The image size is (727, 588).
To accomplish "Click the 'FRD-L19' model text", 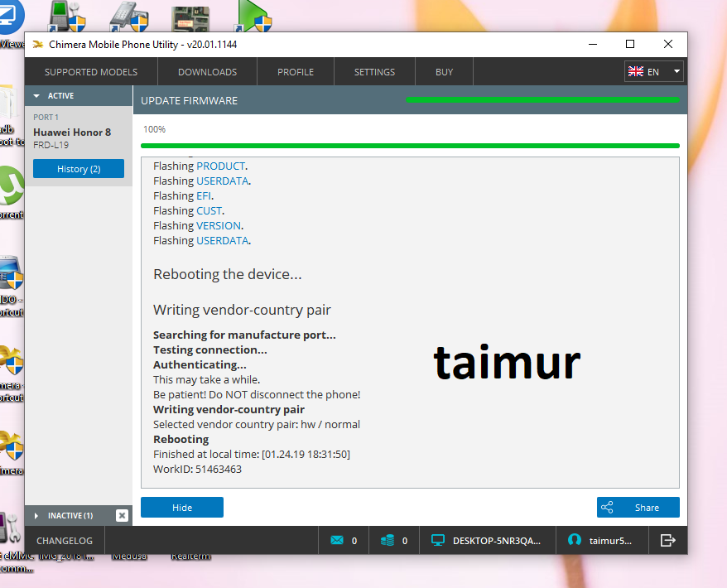I will tap(51, 145).
